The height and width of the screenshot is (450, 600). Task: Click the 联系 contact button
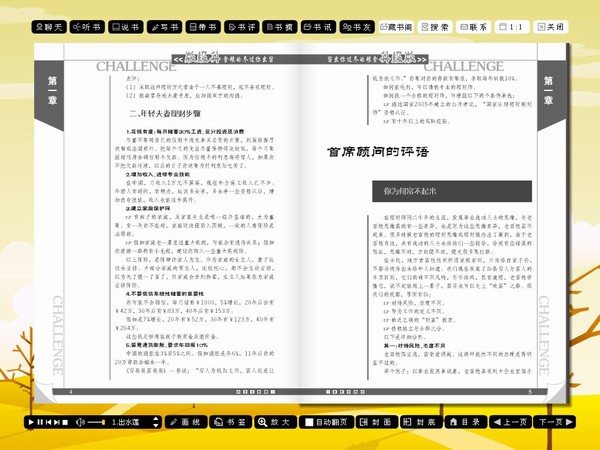[474, 27]
